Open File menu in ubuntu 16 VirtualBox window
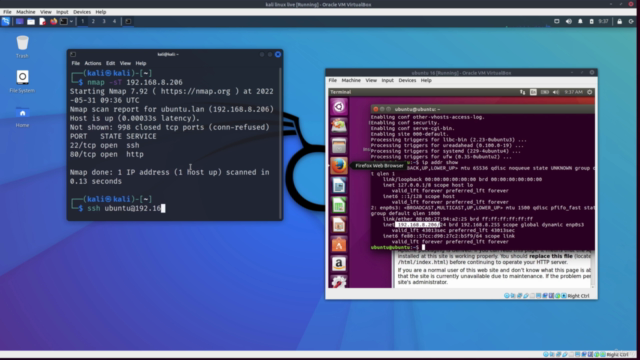 tap(333, 80)
